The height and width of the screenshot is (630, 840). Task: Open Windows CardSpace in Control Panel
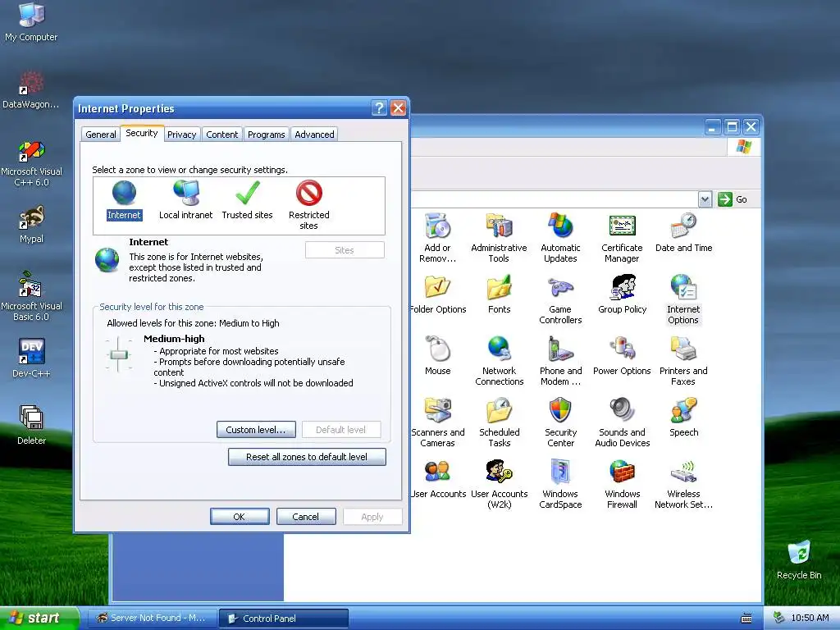click(560, 484)
